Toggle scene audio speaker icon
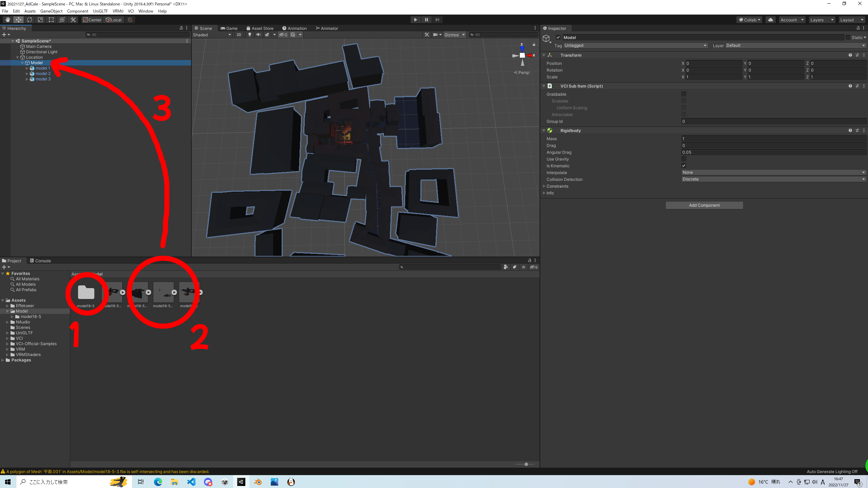 click(x=259, y=35)
